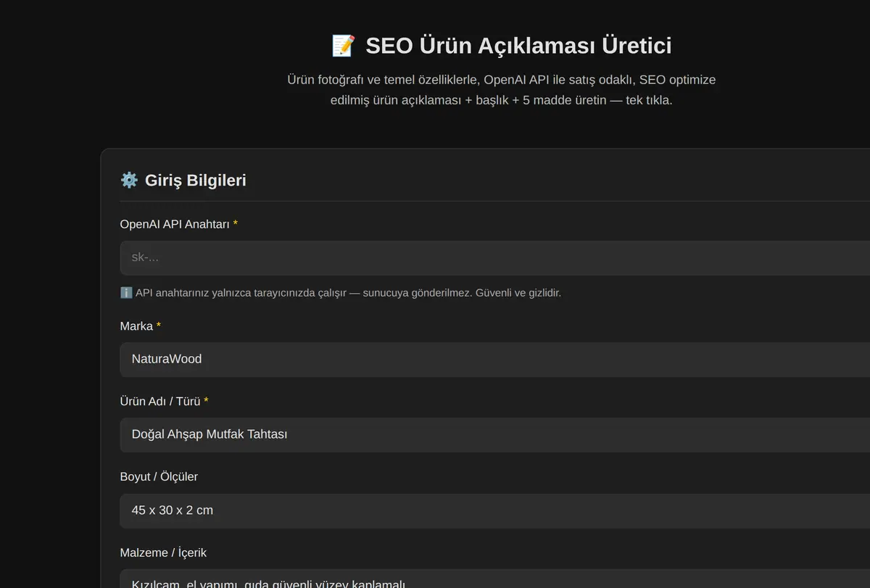Click the Boyut / Ölçüler label
Image resolution: width=870 pixels, height=588 pixels.
(x=159, y=476)
